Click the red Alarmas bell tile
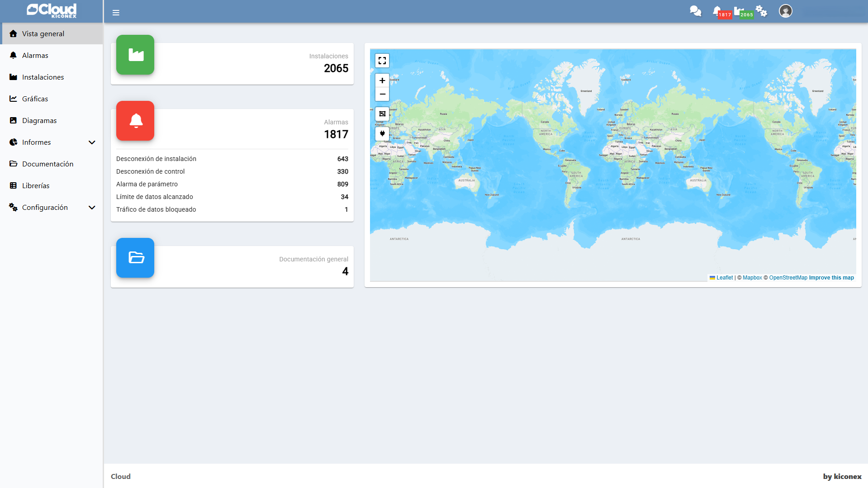 135,121
